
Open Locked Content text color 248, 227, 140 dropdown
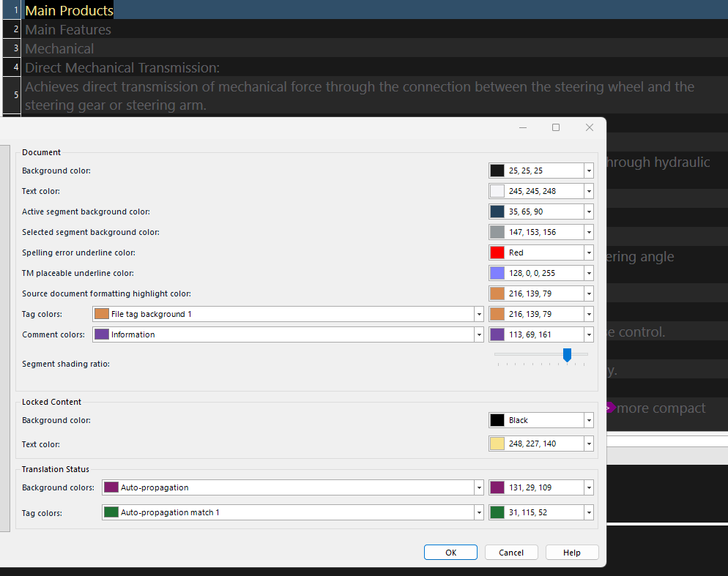tap(589, 444)
